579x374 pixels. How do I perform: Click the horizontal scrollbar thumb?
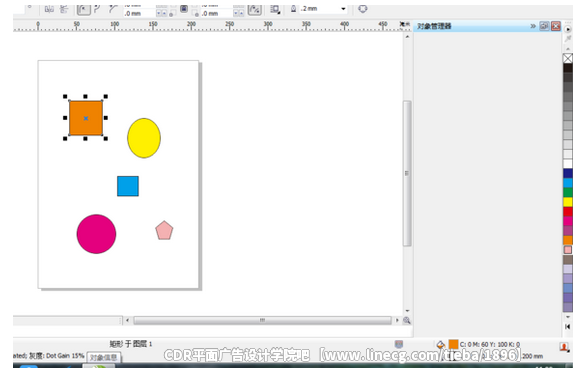pos(262,320)
